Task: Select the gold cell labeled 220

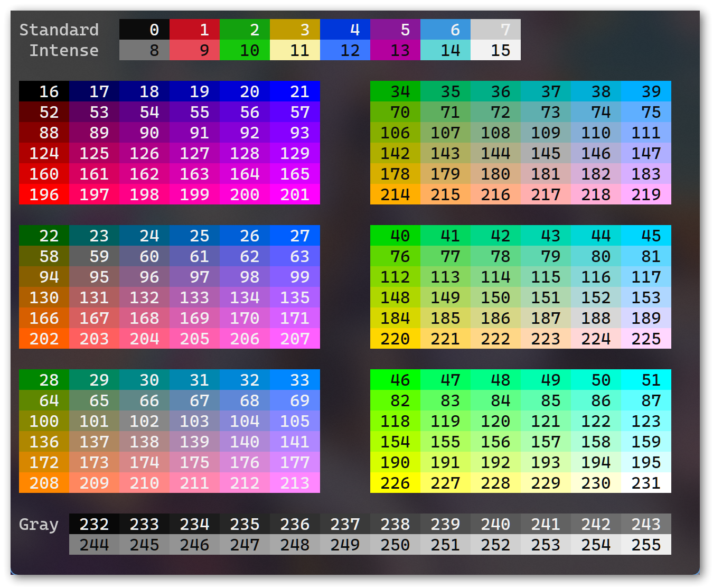Action: (395, 339)
